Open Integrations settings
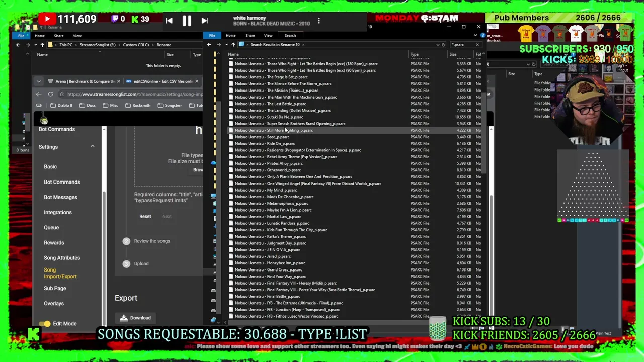Viewport: 644px width, 362px height. 58,212
